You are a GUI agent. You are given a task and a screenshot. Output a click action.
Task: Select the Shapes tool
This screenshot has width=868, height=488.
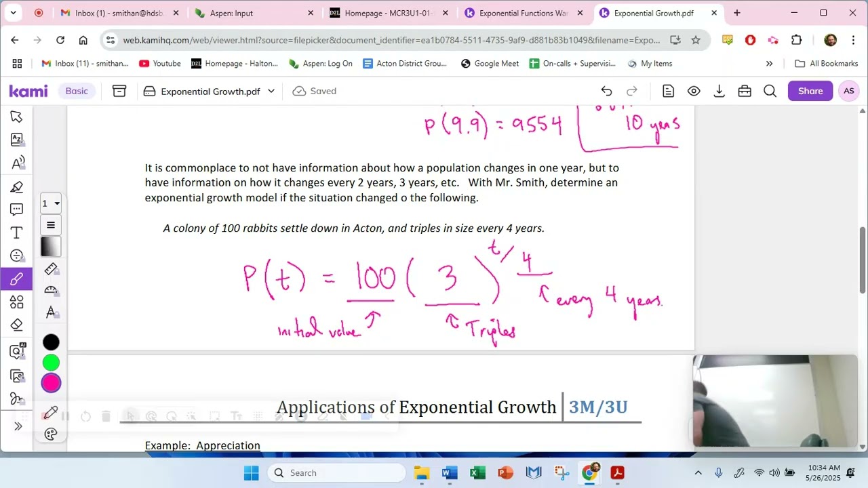[x=17, y=302]
